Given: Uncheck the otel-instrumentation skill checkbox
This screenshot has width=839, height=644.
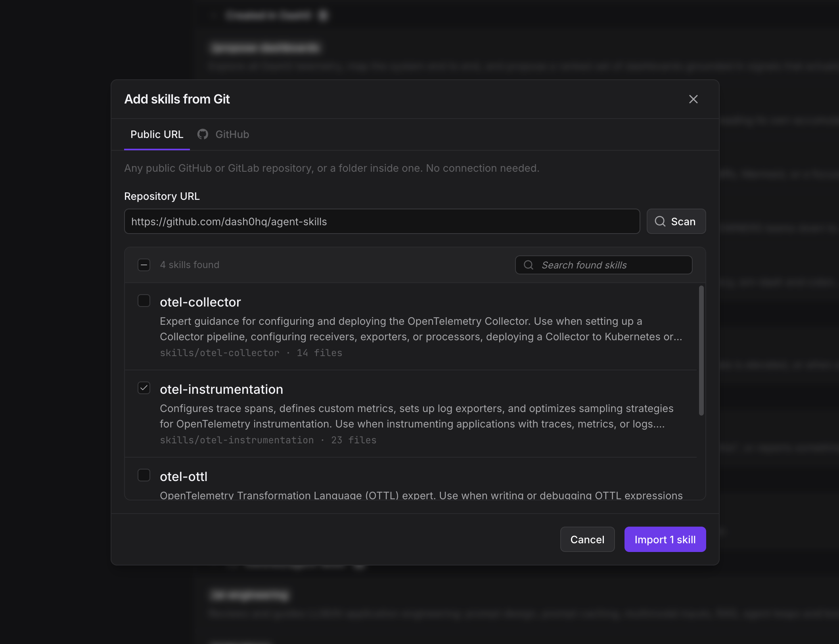Looking at the screenshot, I should click(144, 388).
